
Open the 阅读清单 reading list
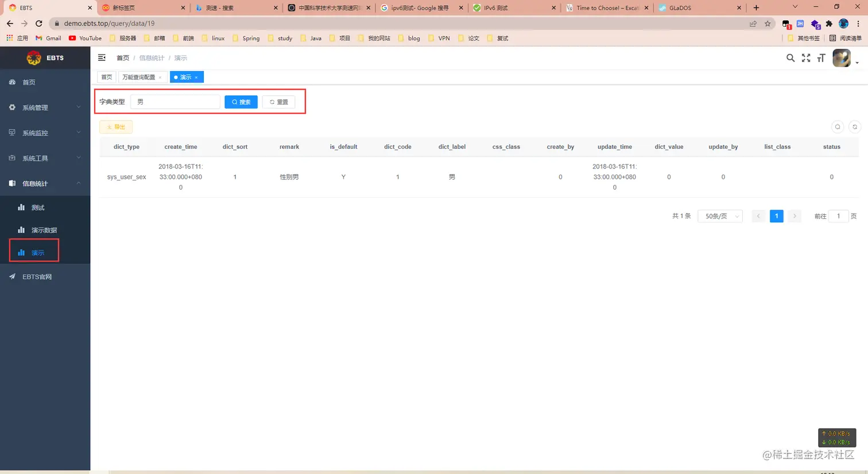pyautogui.click(x=846, y=38)
